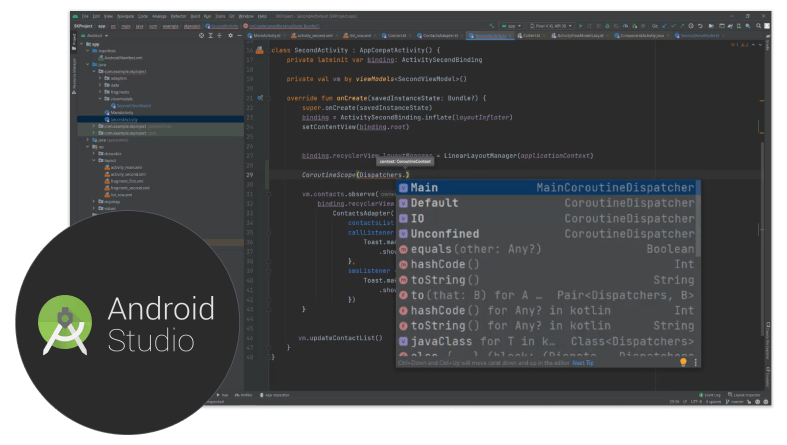The image size is (787, 445).
Task: Hide the Project panel minus icon
Action: tap(239, 36)
